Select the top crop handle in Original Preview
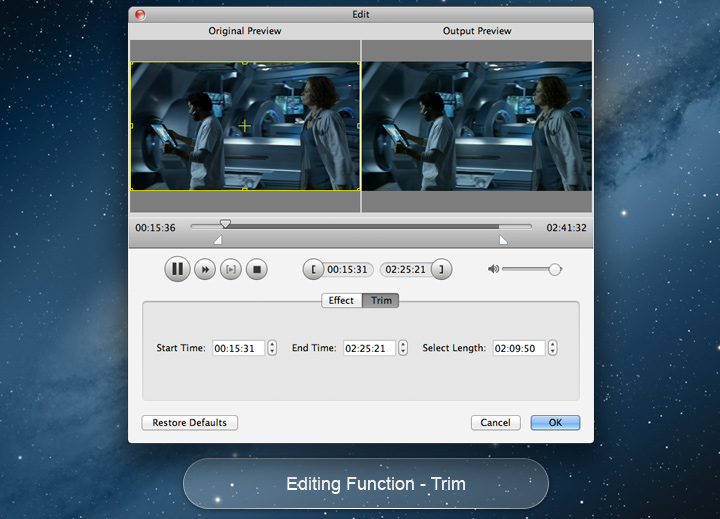The image size is (720, 519). tap(245, 62)
